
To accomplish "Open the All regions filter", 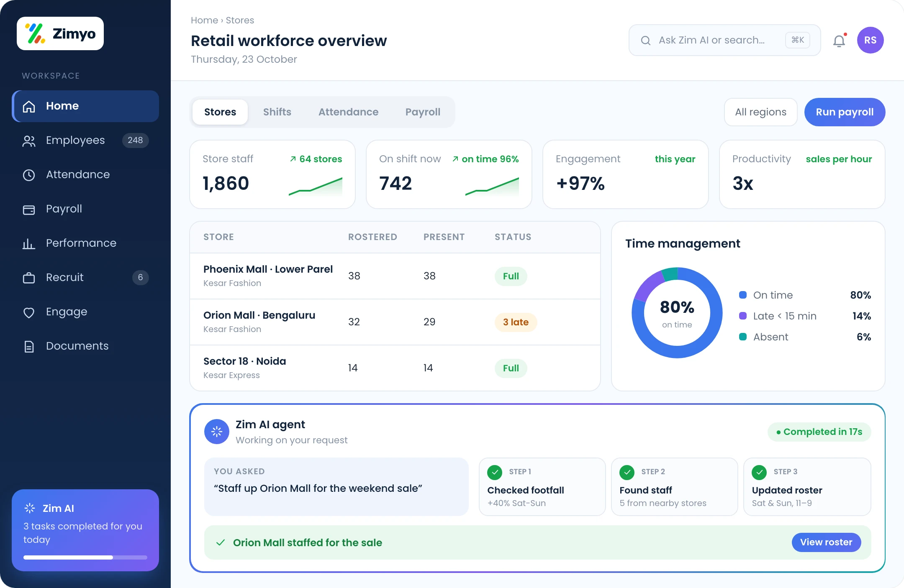I will click(x=760, y=112).
